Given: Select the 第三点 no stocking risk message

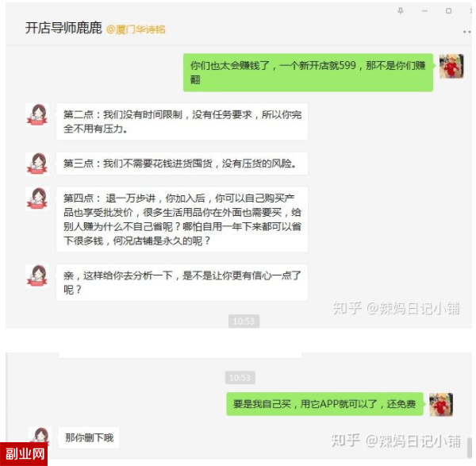Looking at the screenshot, I should click(182, 164).
